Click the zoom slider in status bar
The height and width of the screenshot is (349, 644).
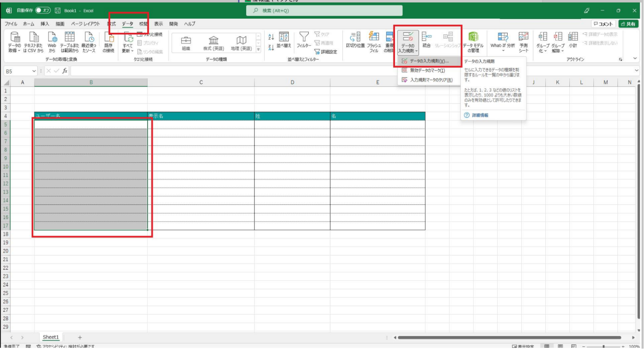pos(603,347)
